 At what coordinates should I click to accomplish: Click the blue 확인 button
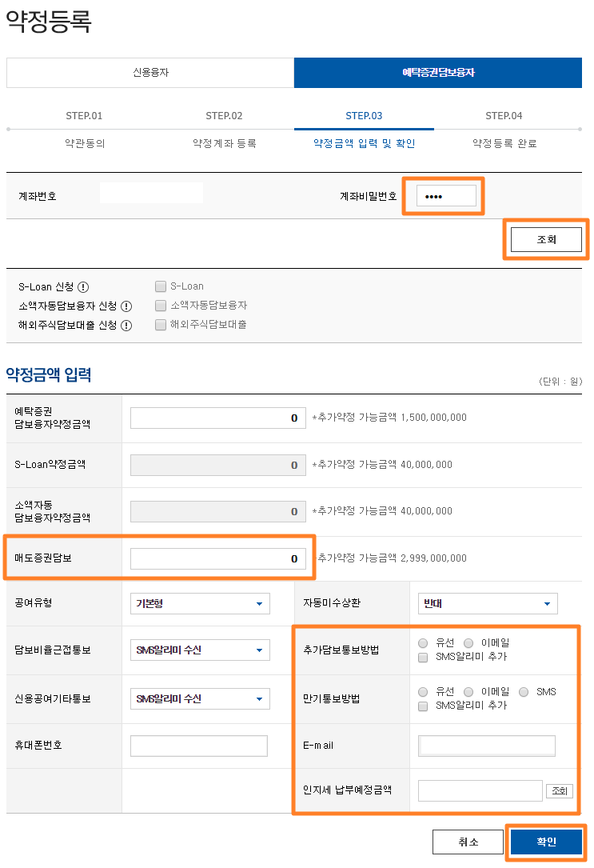coord(547,842)
